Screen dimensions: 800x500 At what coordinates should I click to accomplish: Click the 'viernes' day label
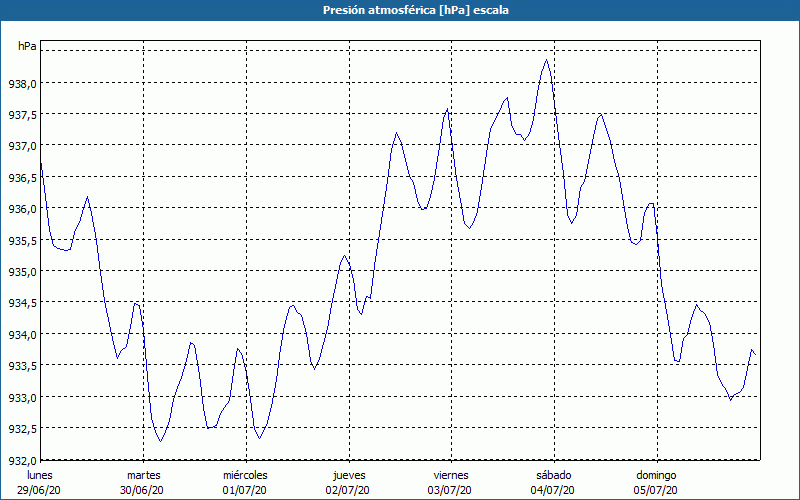(x=451, y=475)
